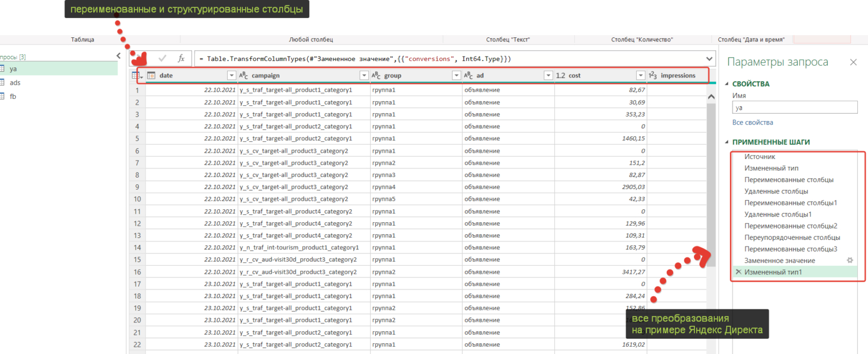This screenshot has height=354, width=868.
Task: Open the table menu icon at grid corner
Action: pyautogui.click(x=137, y=75)
